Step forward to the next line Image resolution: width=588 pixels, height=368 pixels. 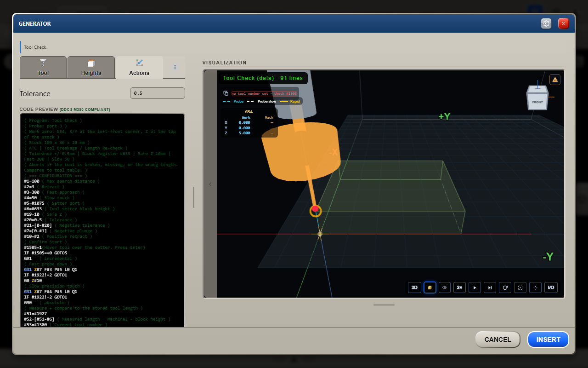[490, 287]
